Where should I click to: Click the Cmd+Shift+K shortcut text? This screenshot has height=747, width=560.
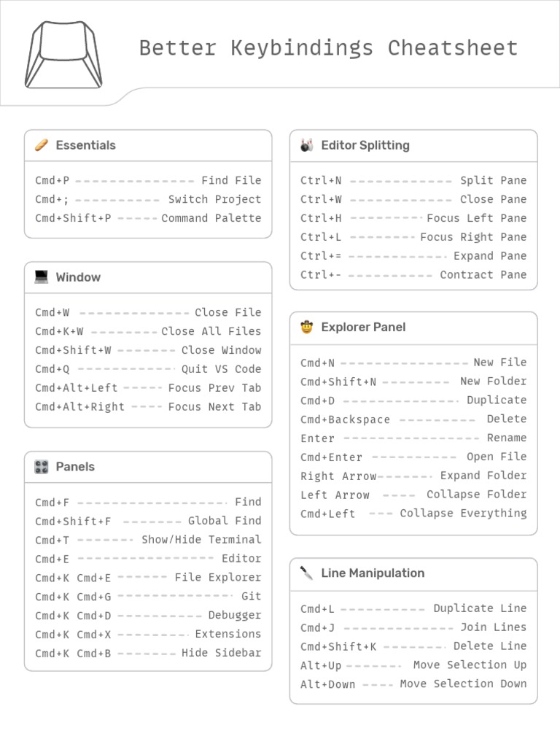[x=338, y=646]
